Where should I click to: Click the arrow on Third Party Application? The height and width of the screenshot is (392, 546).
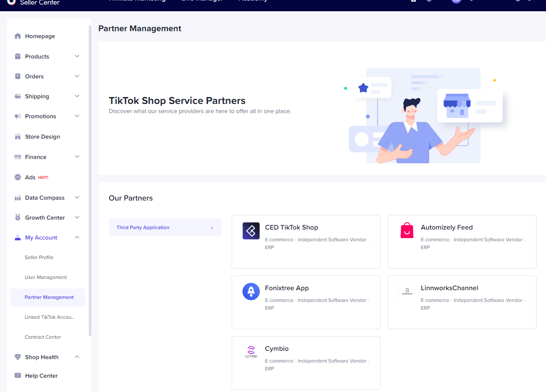tap(212, 228)
